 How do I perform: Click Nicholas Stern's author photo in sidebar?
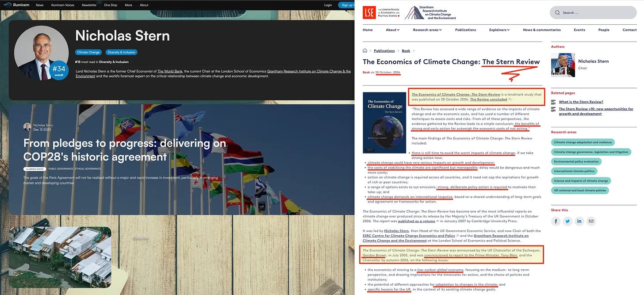563,65
